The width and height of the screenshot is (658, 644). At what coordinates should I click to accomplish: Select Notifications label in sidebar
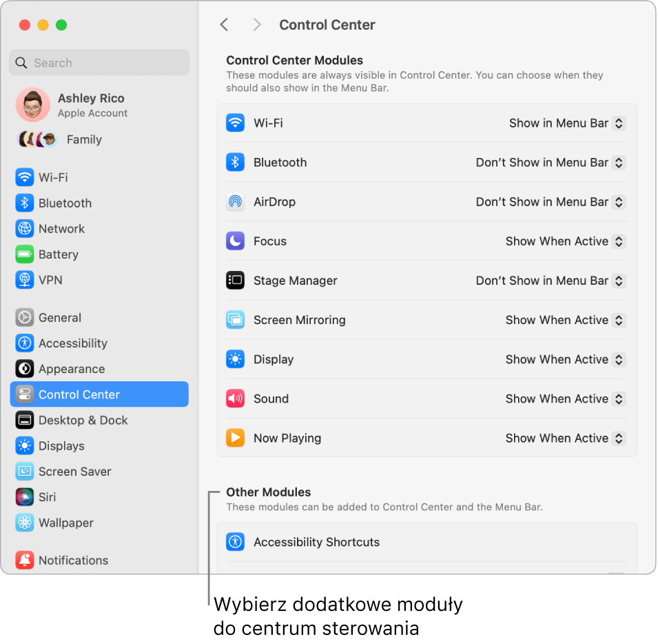click(x=74, y=560)
